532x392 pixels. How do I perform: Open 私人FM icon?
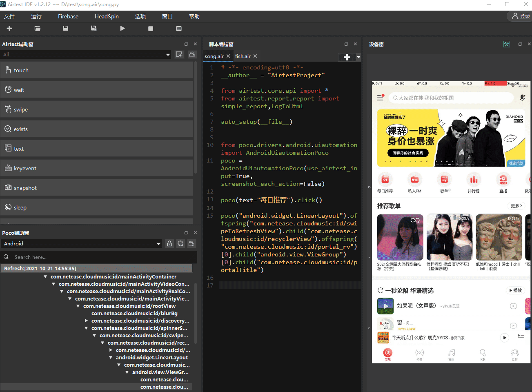click(414, 183)
